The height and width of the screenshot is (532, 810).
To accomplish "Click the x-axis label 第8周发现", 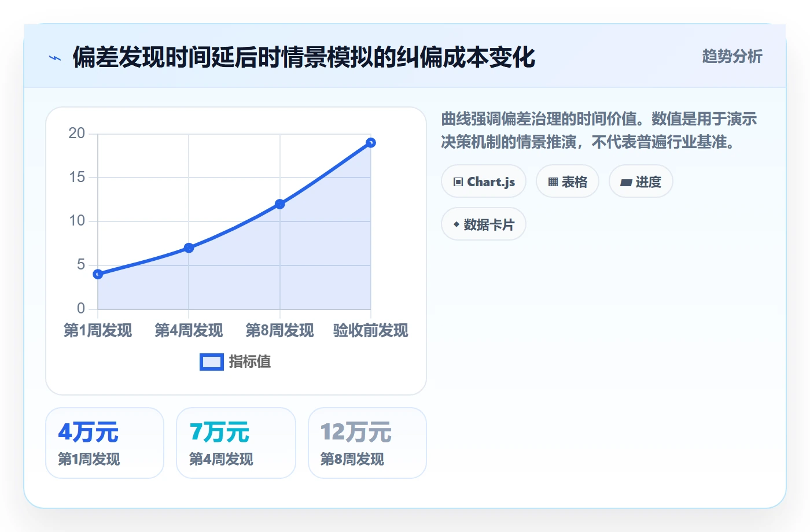I will (280, 331).
